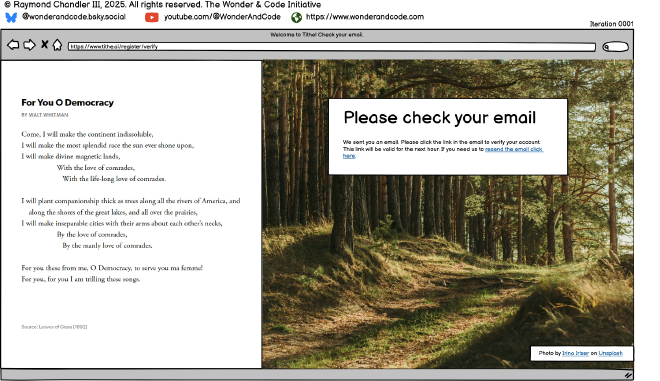Click the line 'For you, for you I am trilling these songs.'
Image resolution: width=660 pixels, height=381 pixels.
[81, 279]
